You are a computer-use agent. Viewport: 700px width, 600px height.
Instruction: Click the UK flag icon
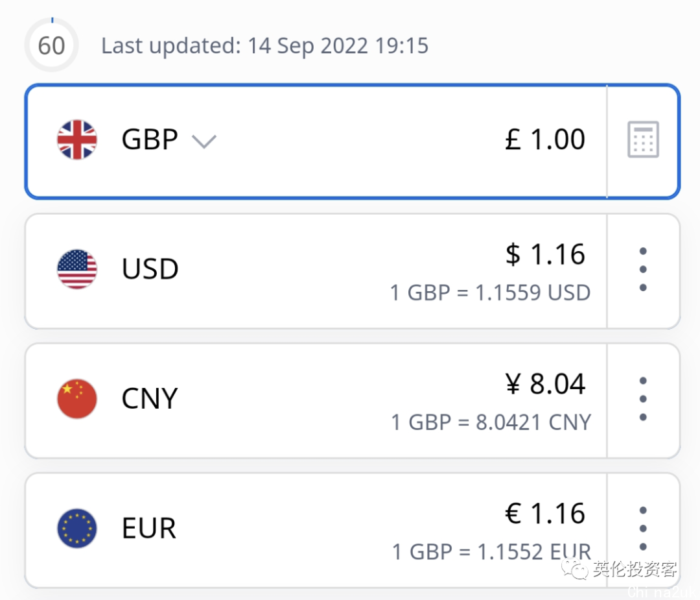point(76,139)
